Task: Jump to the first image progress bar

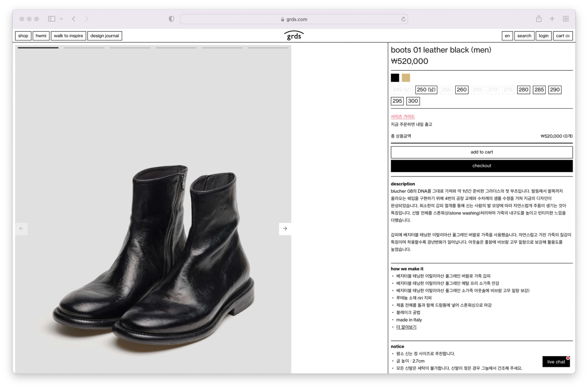Action: 38,48
